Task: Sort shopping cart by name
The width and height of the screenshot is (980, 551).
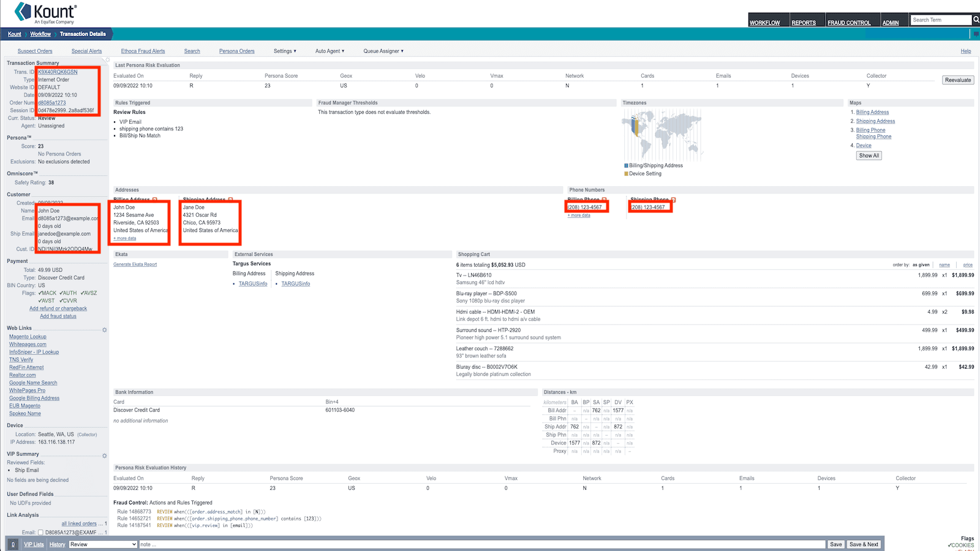Action: tap(944, 264)
